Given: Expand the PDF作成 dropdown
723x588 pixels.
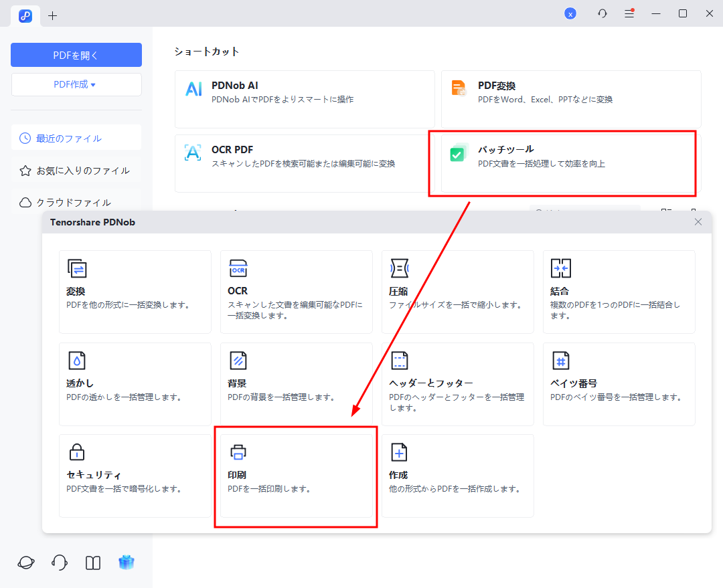Looking at the screenshot, I should click(x=76, y=84).
